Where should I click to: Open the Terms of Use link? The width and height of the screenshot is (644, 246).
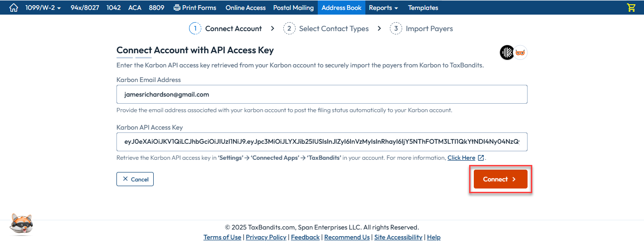(x=222, y=237)
